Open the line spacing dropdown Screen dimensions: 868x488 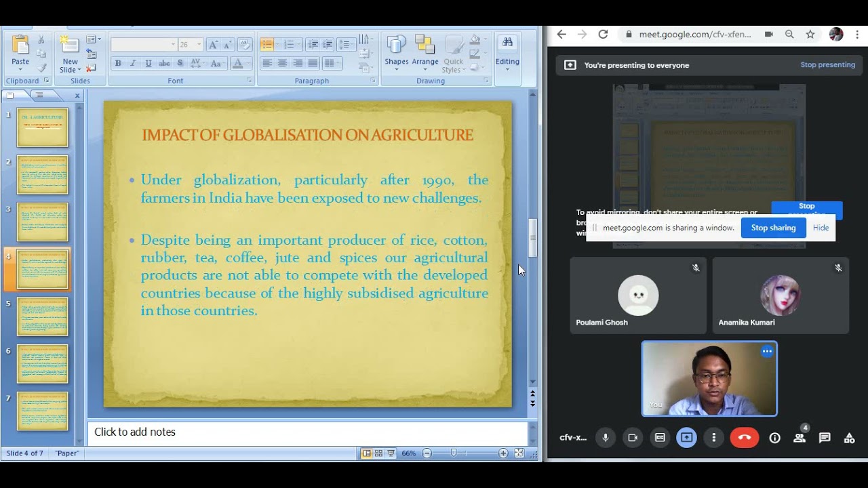pyautogui.click(x=347, y=45)
